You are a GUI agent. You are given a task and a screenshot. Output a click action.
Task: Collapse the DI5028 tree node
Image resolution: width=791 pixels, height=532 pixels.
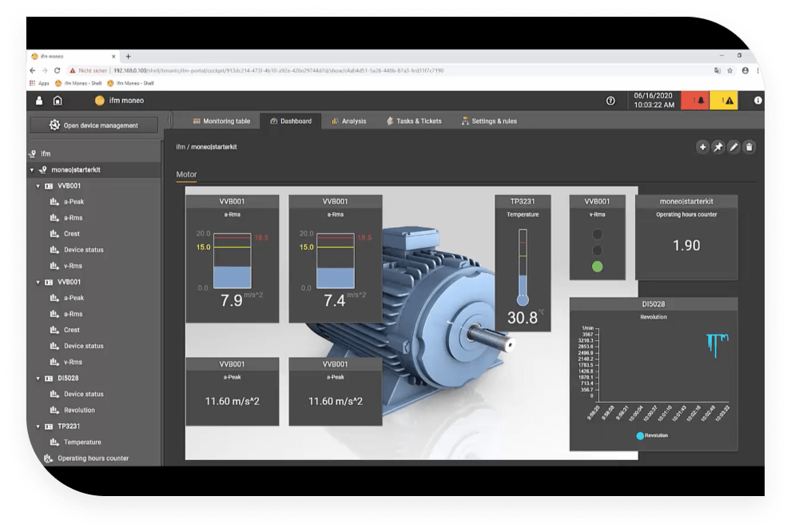click(x=38, y=378)
